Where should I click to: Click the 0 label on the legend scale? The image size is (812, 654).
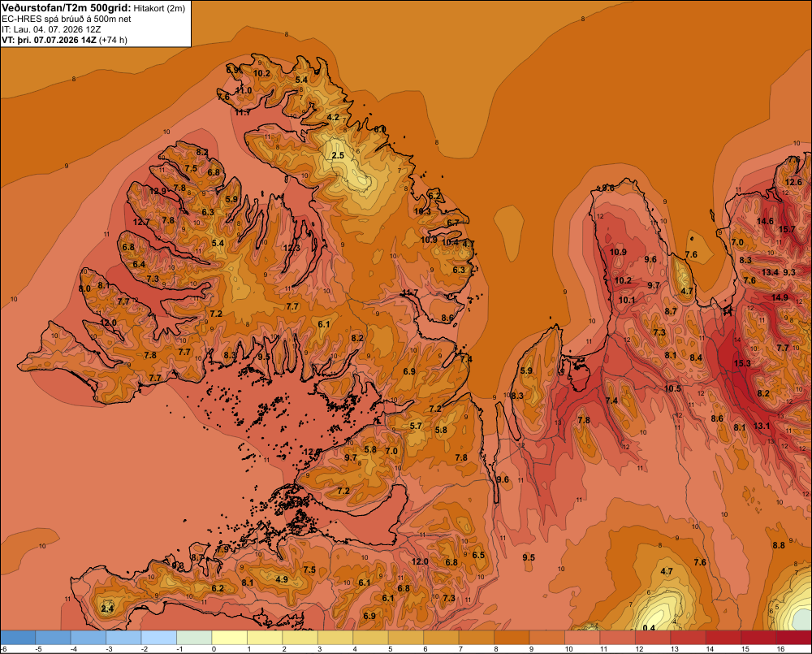tap(214, 649)
